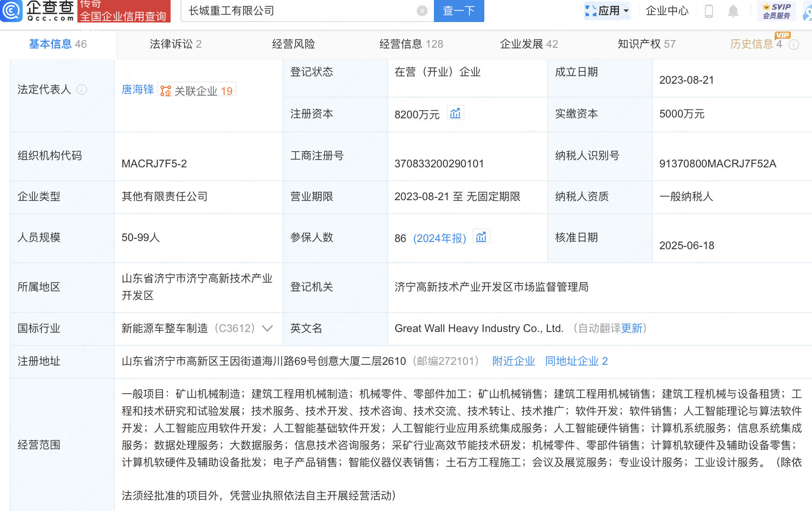Select business term 2023-08-21 至 无固定期限
812x511 pixels.
click(x=457, y=197)
